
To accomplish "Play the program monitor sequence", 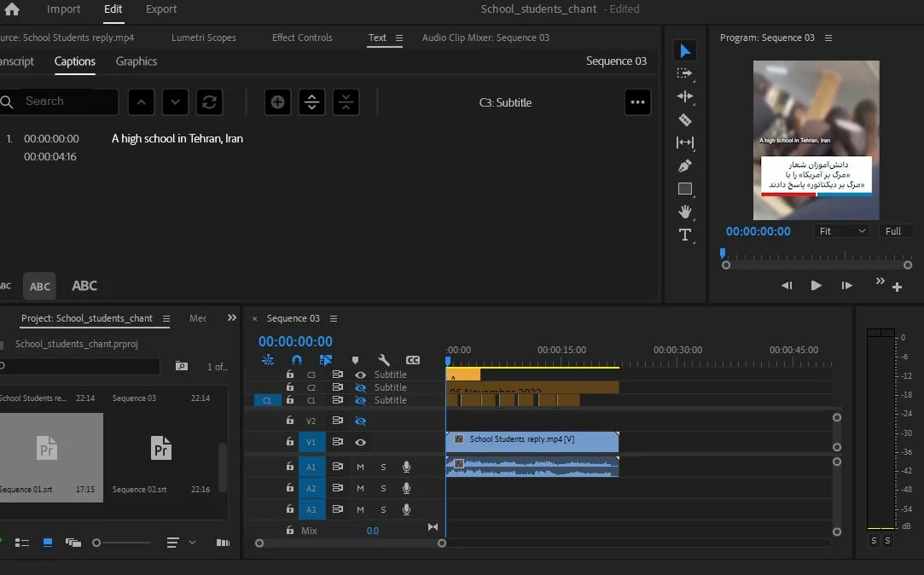I will tap(816, 286).
